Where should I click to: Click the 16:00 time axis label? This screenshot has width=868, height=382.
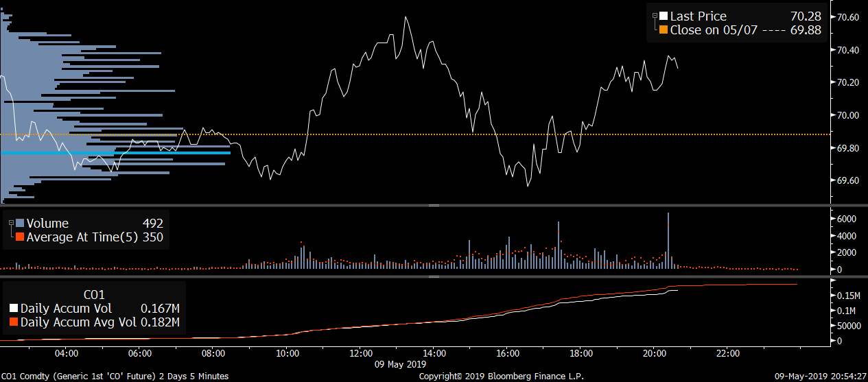coord(507,354)
